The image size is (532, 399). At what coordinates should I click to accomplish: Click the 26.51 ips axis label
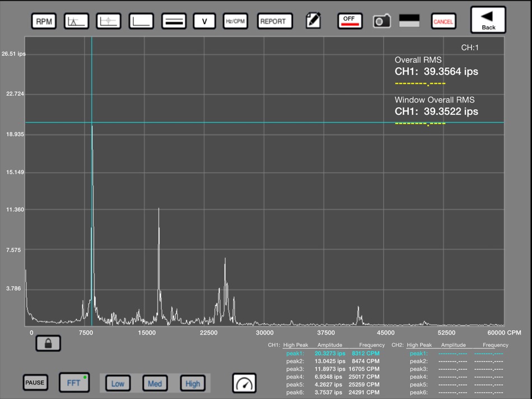pyautogui.click(x=13, y=54)
